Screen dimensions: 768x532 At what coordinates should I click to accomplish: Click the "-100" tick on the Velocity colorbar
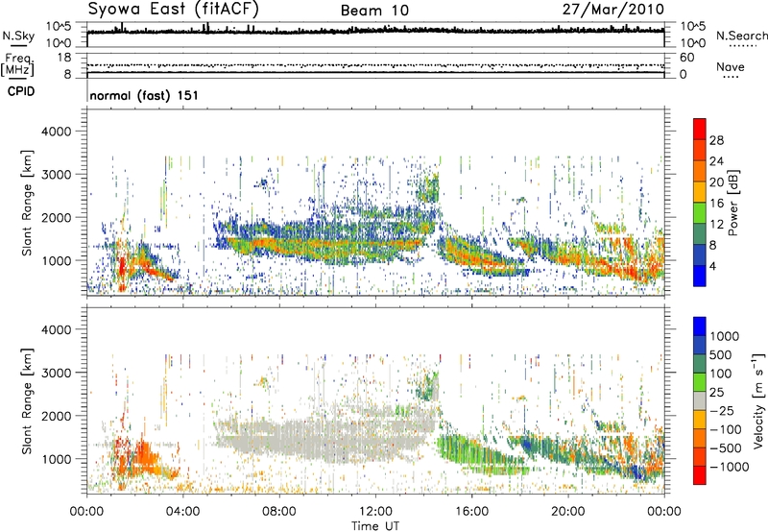(x=726, y=429)
